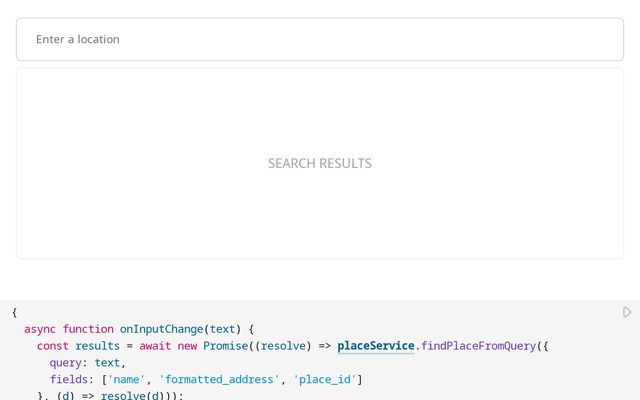
Task: Click the async keyword in code
Action: [x=40, y=329]
